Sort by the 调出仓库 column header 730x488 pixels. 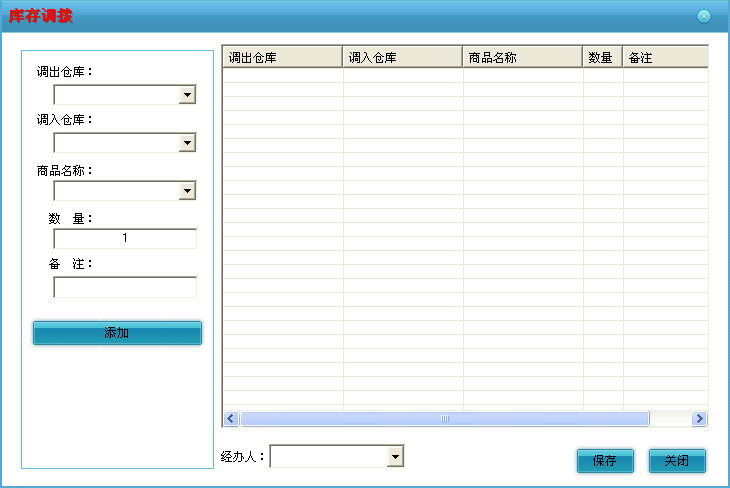click(x=283, y=57)
